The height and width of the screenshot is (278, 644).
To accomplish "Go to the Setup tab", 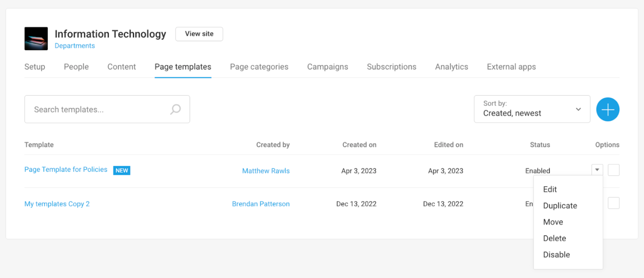I will (35, 67).
